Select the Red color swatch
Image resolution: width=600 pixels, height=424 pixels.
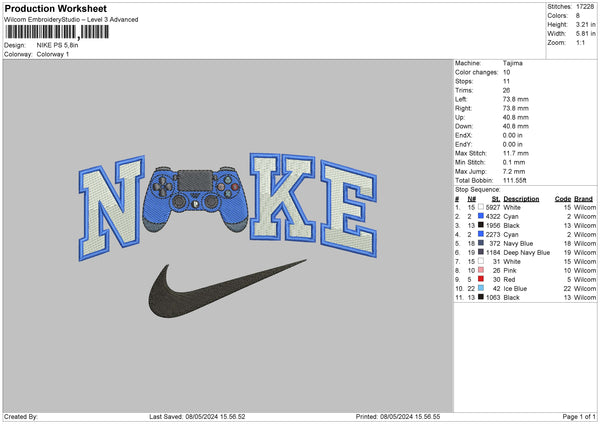coord(481,279)
